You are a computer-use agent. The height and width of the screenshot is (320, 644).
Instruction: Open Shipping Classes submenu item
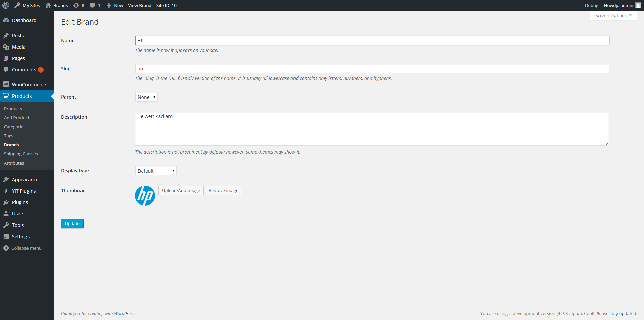pyautogui.click(x=21, y=154)
